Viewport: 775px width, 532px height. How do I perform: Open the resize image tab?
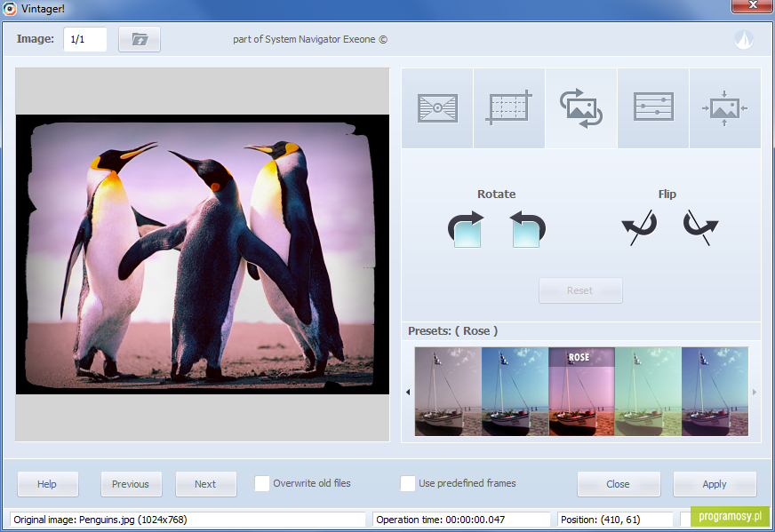click(x=724, y=108)
